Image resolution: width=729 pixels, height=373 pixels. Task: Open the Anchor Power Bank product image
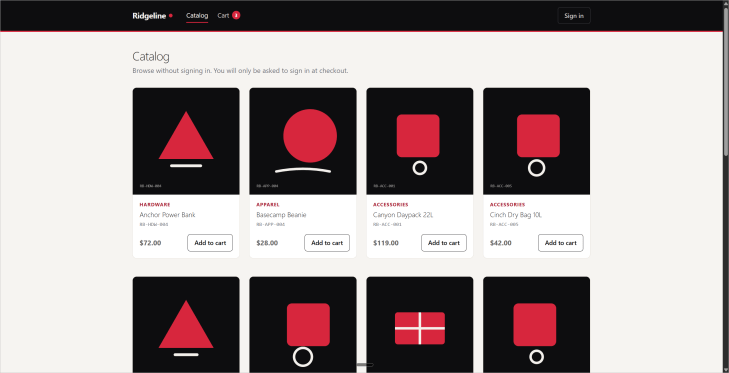186,141
